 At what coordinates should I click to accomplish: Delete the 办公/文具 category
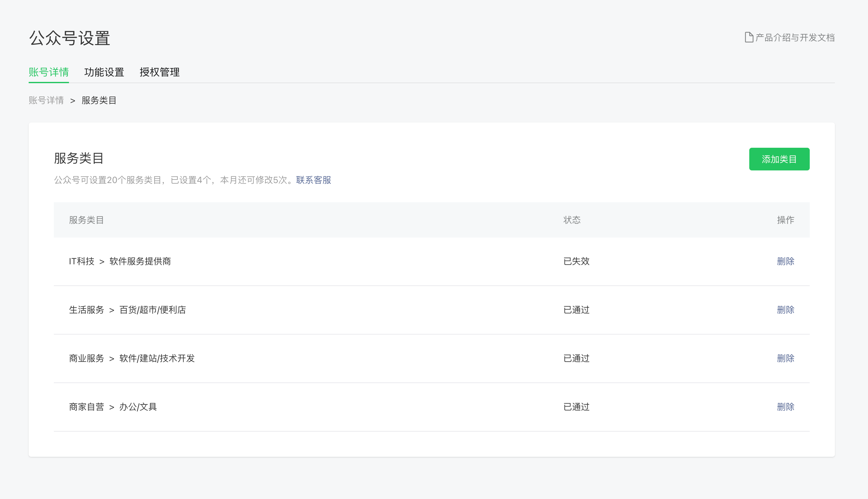pyautogui.click(x=785, y=407)
